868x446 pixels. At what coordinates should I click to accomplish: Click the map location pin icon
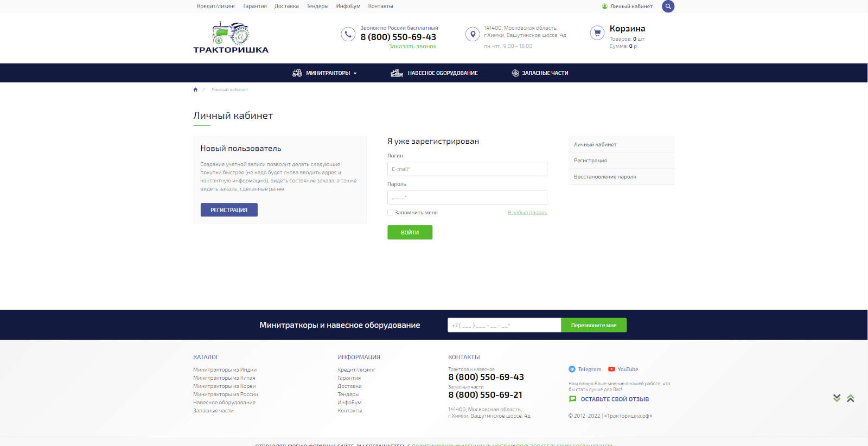[x=473, y=34]
